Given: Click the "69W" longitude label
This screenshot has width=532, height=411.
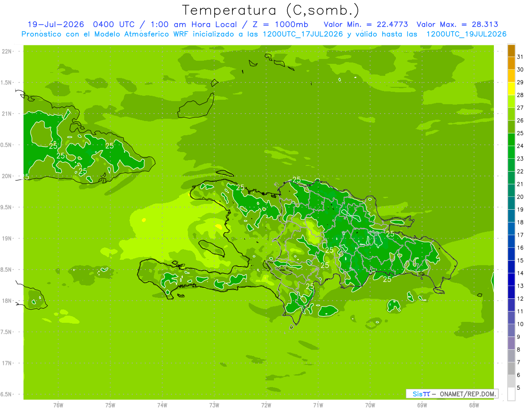Looking at the screenshot, I should tap(422, 406).
